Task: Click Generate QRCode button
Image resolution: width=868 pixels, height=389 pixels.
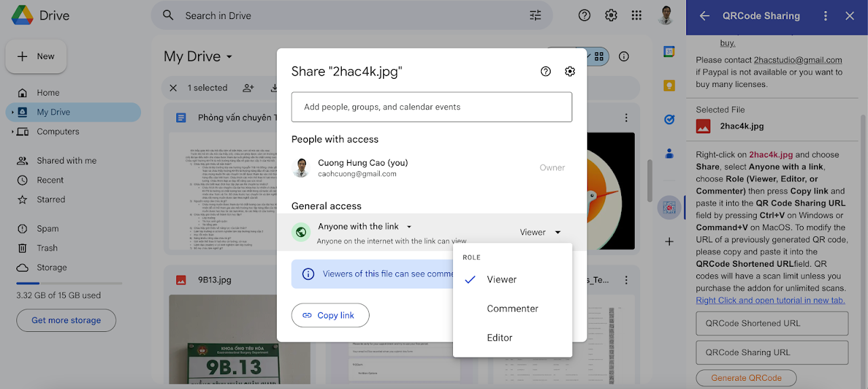Action: pyautogui.click(x=746, y=378)
